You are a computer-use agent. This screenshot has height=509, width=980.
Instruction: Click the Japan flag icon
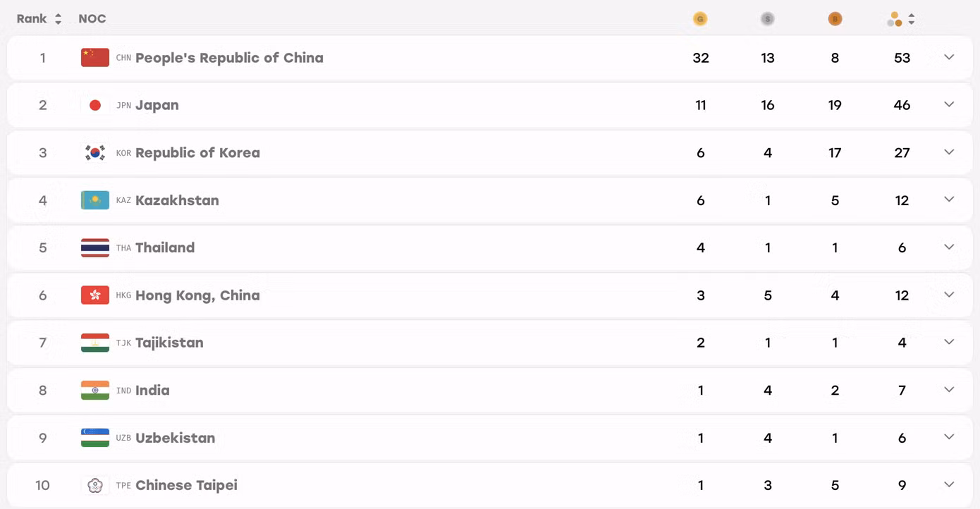pos(95,105)
